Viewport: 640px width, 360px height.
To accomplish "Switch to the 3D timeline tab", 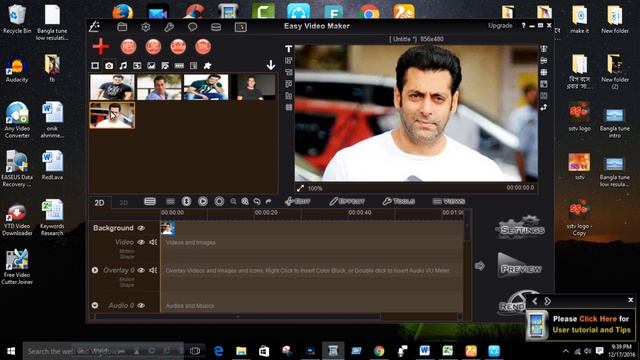I will pos(123,203).
